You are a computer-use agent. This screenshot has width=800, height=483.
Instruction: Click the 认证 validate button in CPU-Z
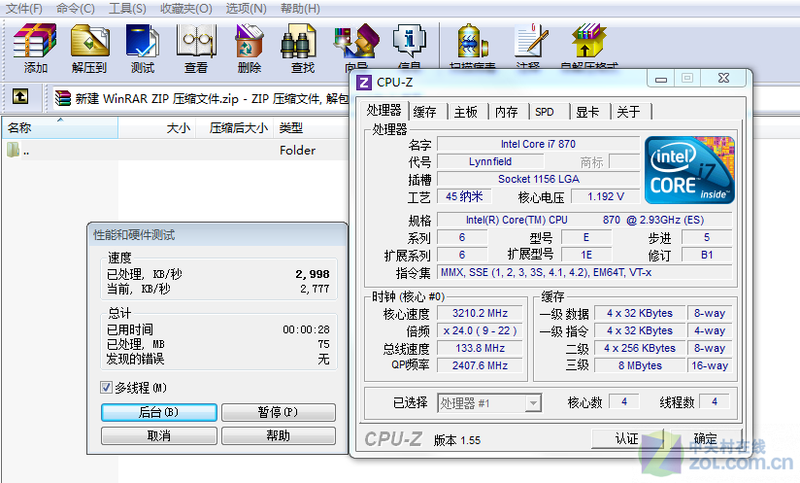(628, 439)
